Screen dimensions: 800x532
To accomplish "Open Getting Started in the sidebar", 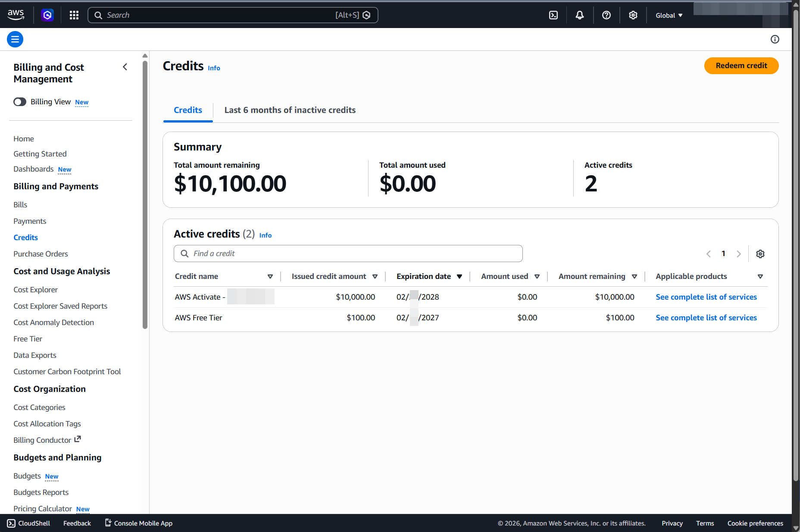I will click(x=40, y=154).
